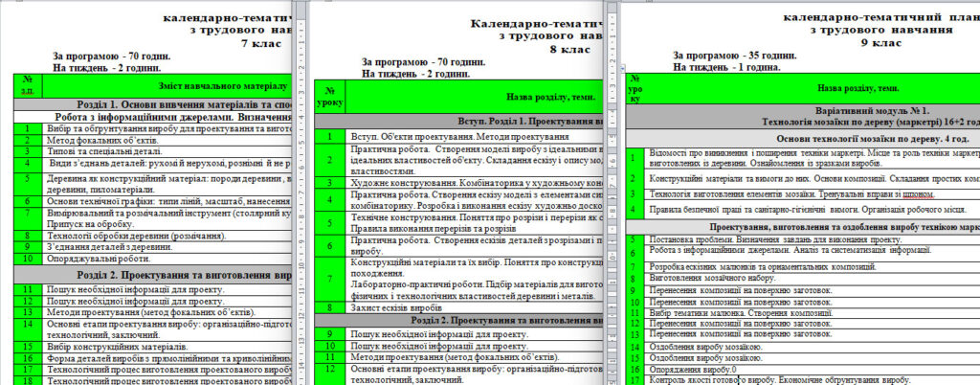Viewport: 980px width, 385px height.
Task: Click row 'З'єднання деталей з деревини.'
Action: pos(153,247)
